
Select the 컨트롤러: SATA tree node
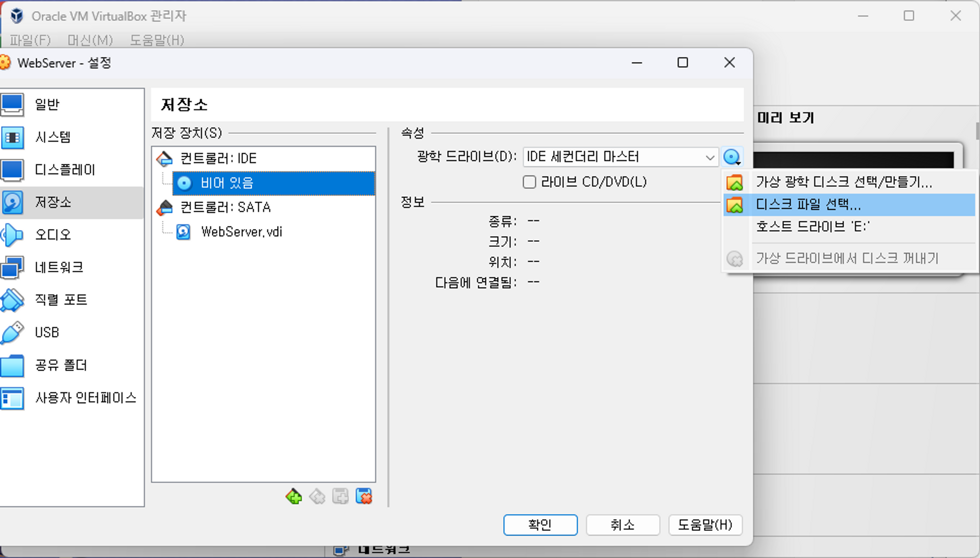[x=225, y=207]
